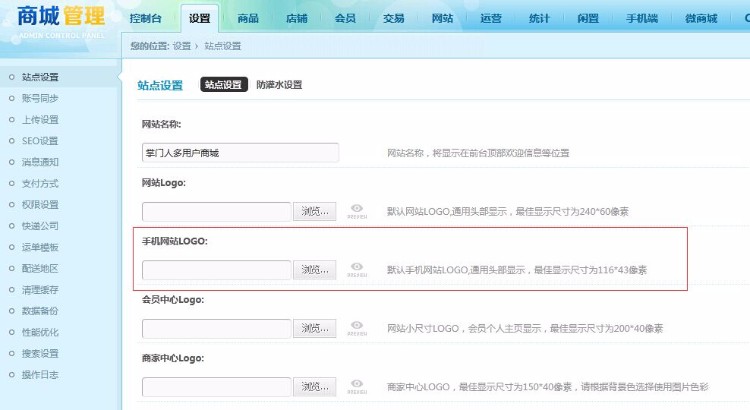Open the 网站 top menu
750x410 pixels.
click(442, 19)
